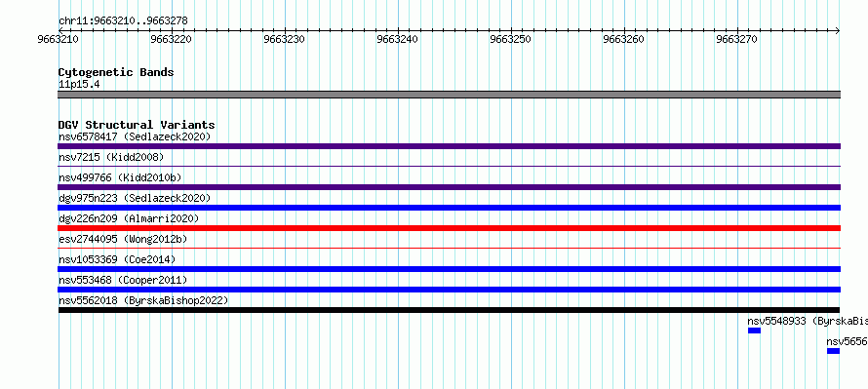Click the esv2744095 (Wong2012b) label

(123, 239)
